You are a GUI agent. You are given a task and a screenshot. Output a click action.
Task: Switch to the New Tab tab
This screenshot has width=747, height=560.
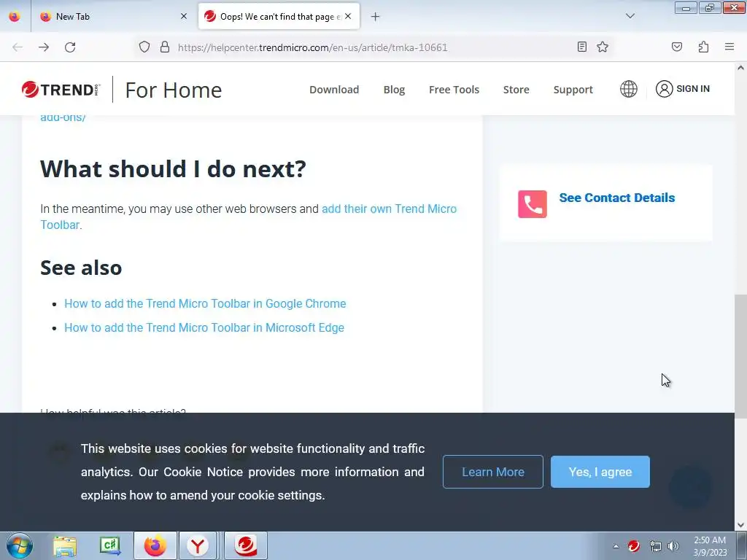(x=113, y=16)
